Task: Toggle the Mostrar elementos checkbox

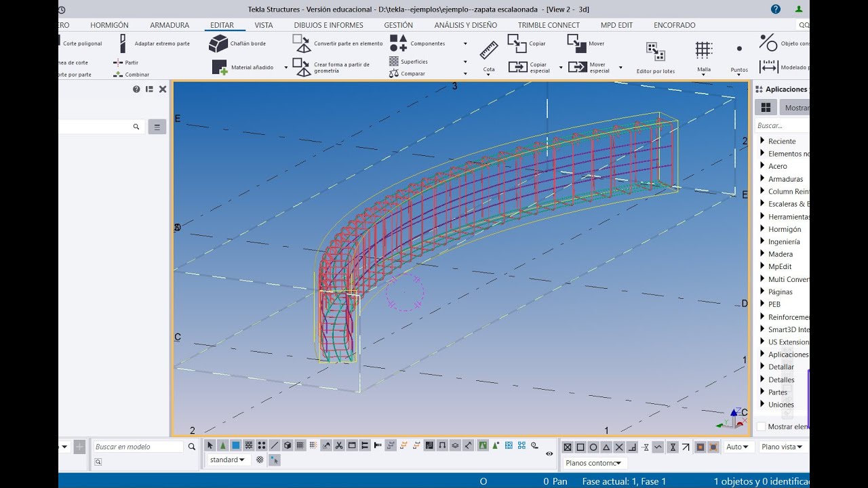Action: click(x=761, y=426)
